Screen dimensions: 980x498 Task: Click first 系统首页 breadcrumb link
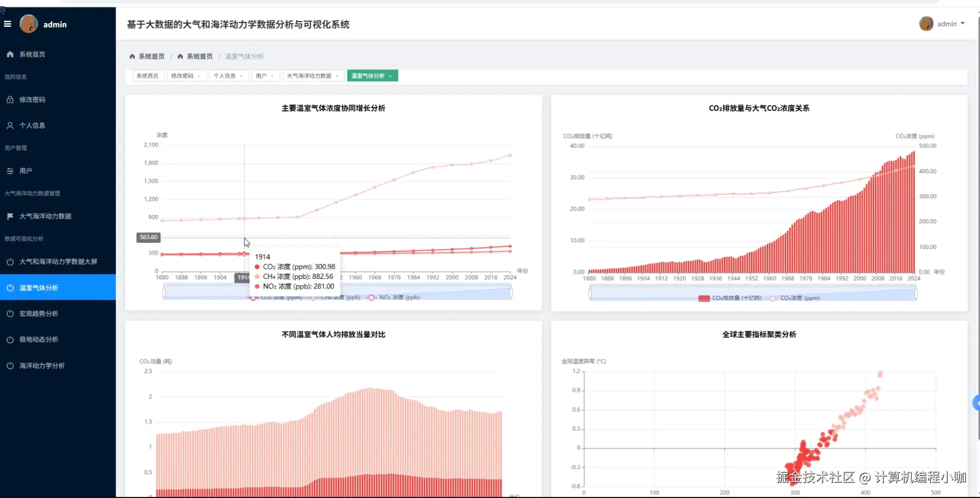click(152, 57)
